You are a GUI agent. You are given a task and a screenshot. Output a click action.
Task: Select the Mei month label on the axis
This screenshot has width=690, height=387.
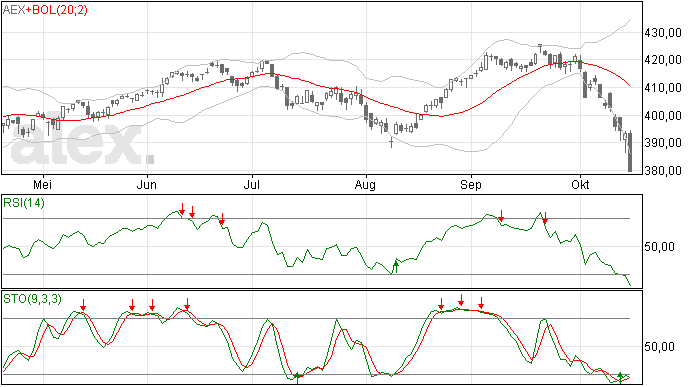pos(43,184)
